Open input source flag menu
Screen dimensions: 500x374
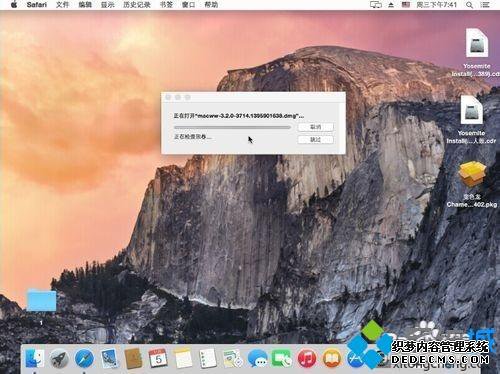(x=406, y=5)
